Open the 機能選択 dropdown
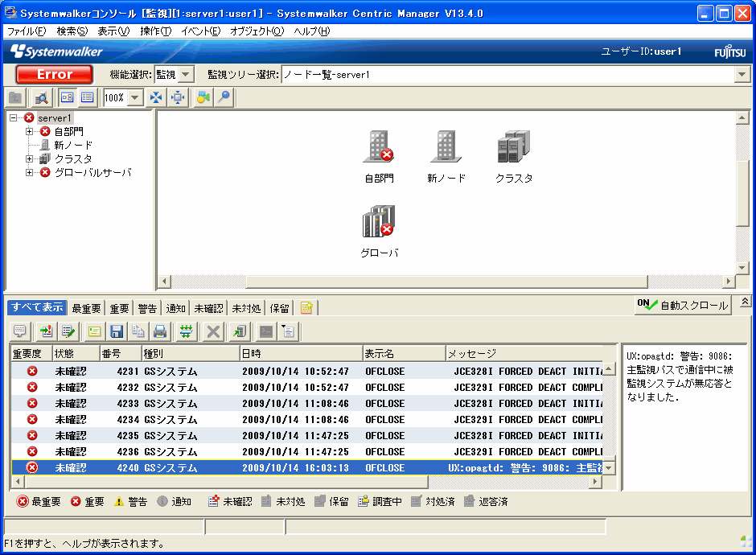756x555 pixels. 186,75
